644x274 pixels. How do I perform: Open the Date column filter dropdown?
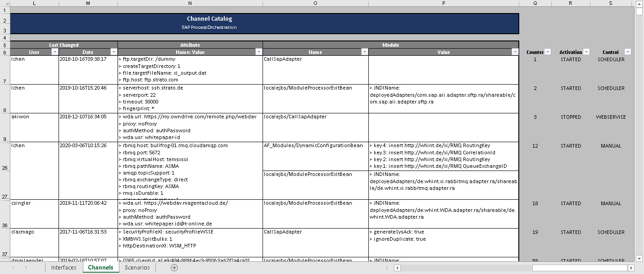point(113,52)
